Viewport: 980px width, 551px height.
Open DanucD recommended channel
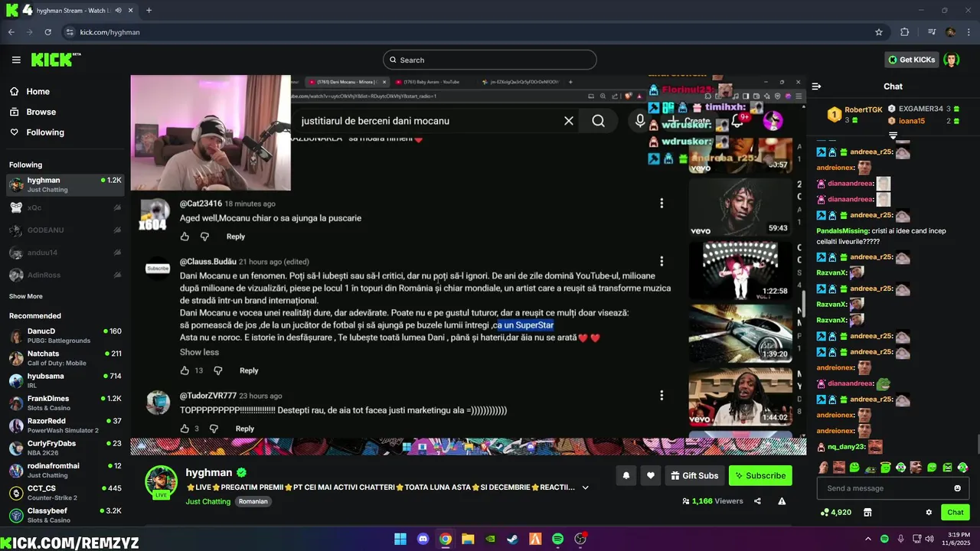click(x=65, y=336)
